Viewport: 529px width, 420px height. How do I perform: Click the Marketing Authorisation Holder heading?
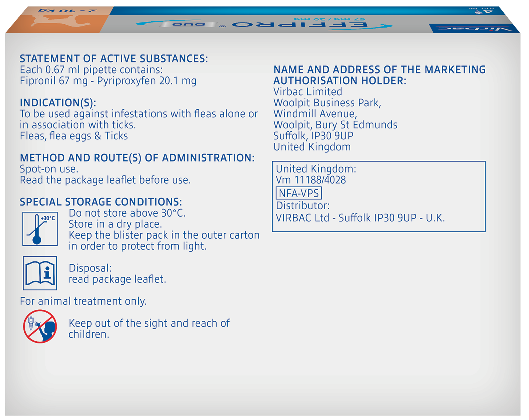(x=379, y=75)
